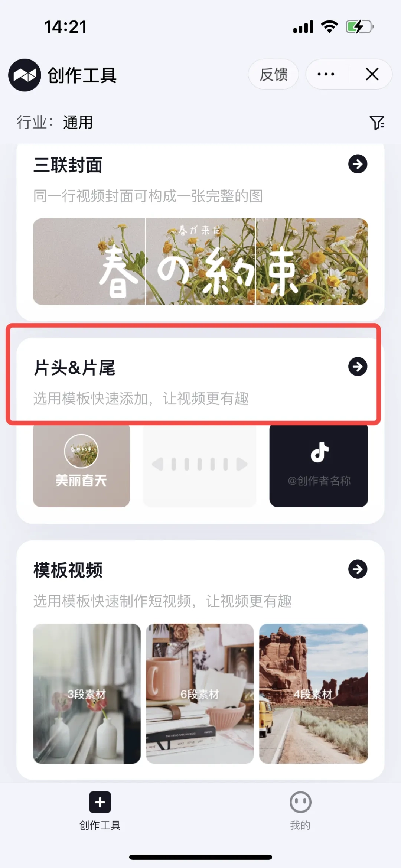
Task: Open the 片头&片尾 title
Action: 75,368
